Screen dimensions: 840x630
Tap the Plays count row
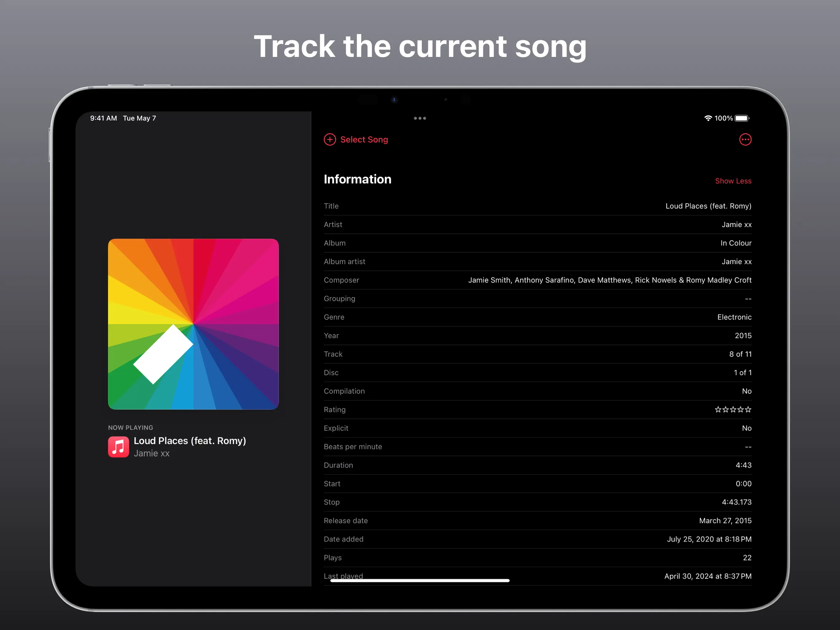[x=537, y=557]
